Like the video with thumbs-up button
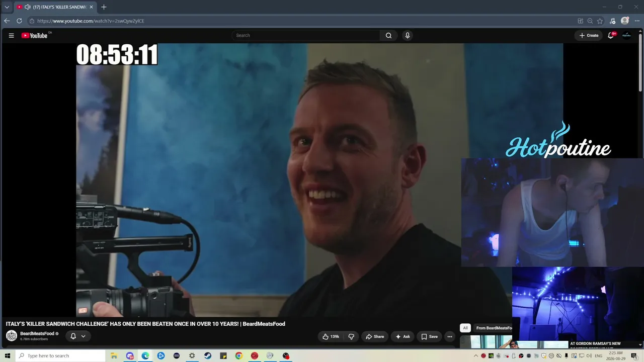 click(x=331, y=336)
